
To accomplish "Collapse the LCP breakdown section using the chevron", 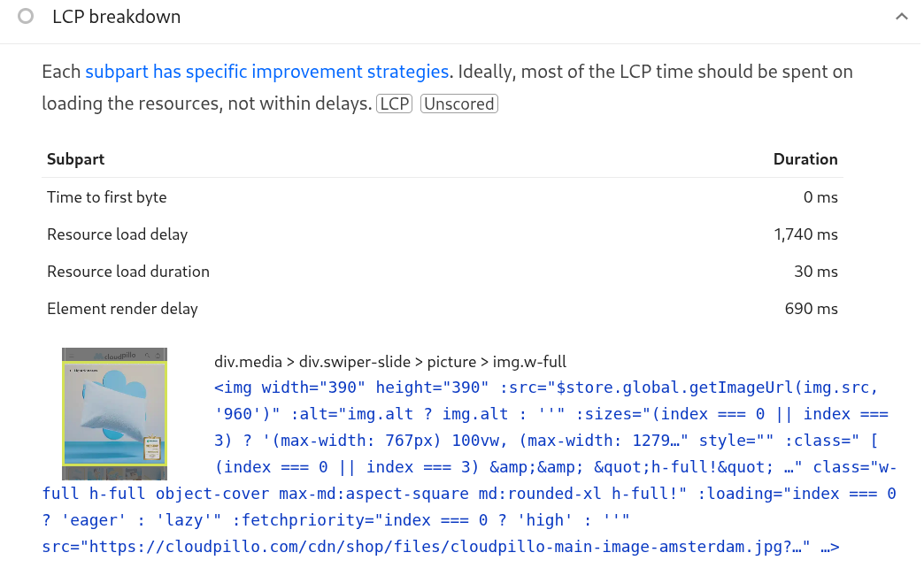I will click(x=901, y=17).
